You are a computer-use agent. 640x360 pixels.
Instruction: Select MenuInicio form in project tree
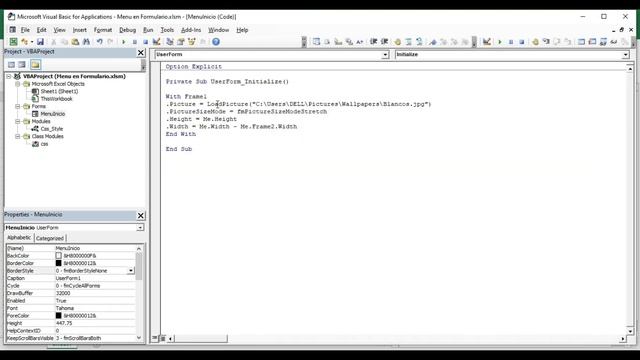click(x=53, y=114)
